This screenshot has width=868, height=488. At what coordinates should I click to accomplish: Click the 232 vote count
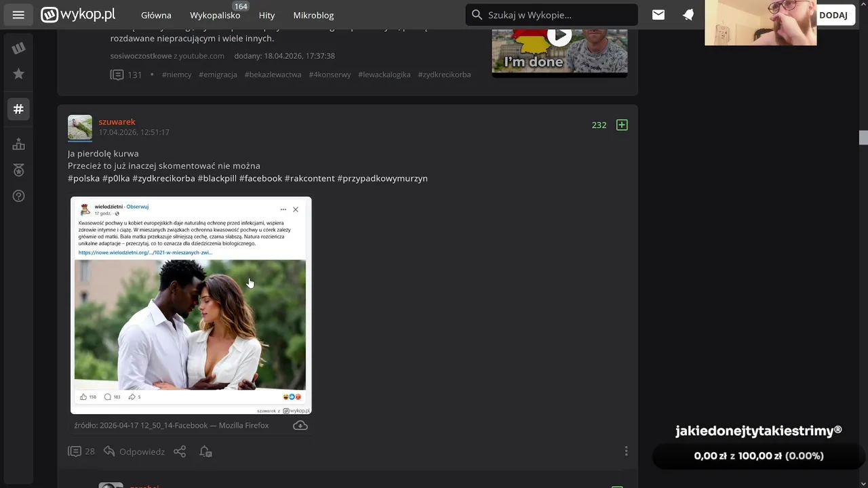point(599,125)
